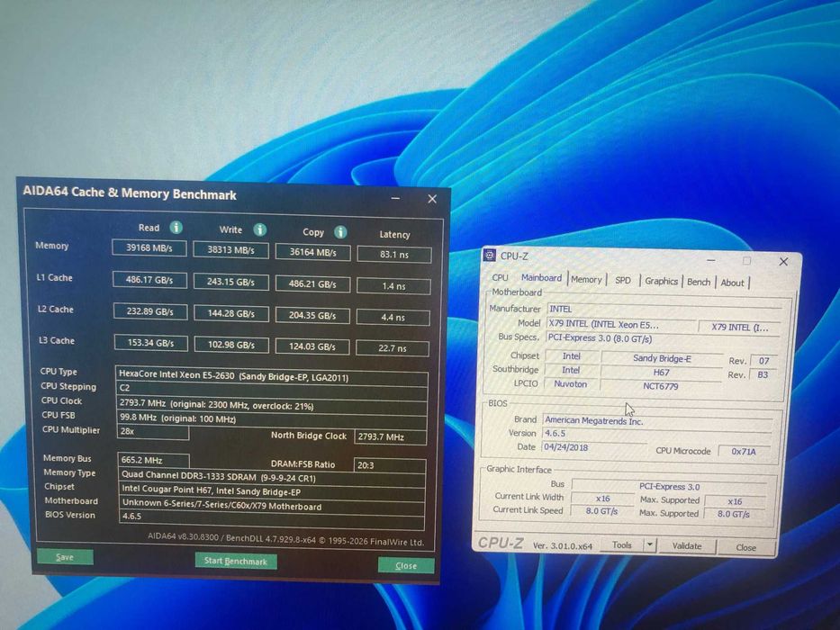Image resolution: width=840 pixels, height=630 pixels.
Task: Click the CPU Clock field 2793.7 MHz original
Action: (272, 406)
